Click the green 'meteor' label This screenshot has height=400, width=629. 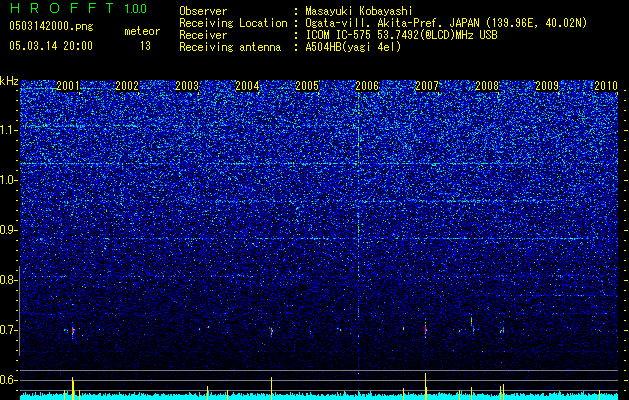pyautogui.click(x=142, y=31)
